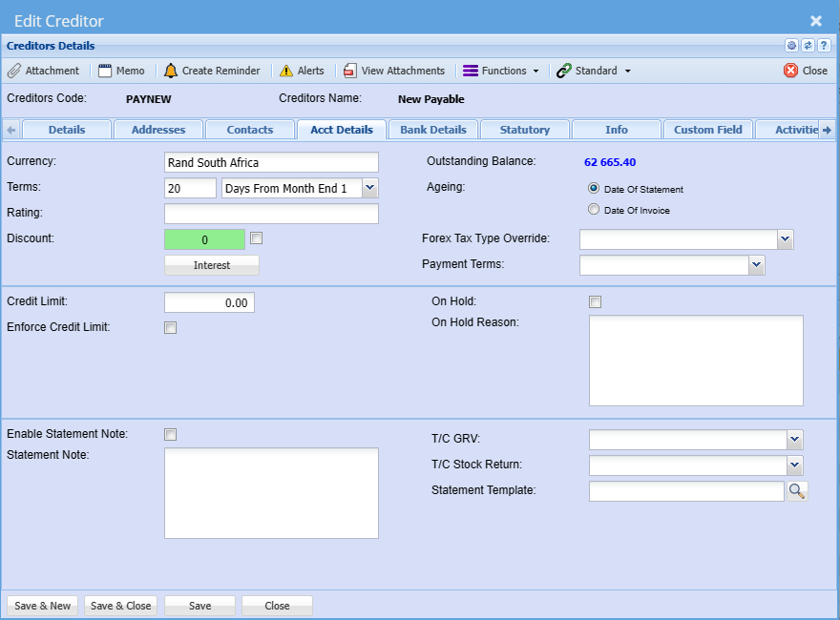
Task: Click into the Credit Limit input field
Action: [x=209, y=303]
